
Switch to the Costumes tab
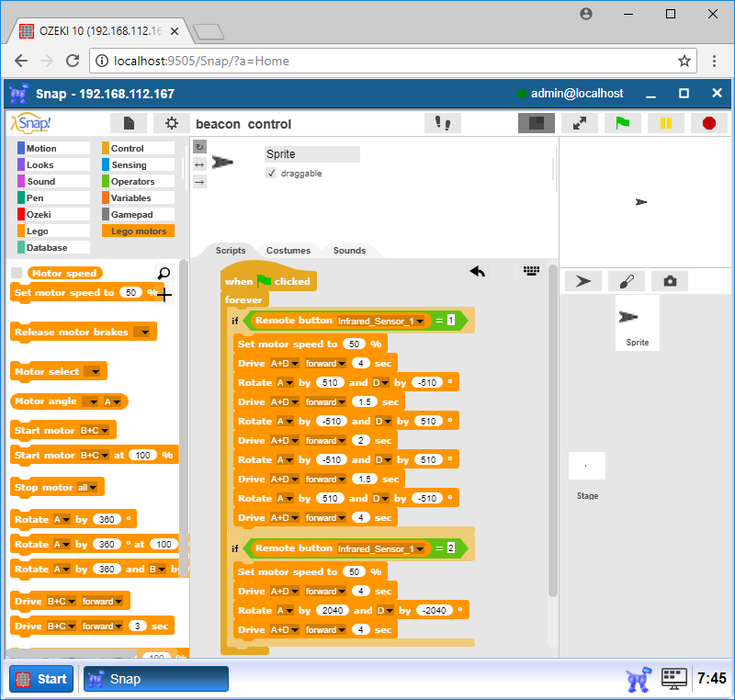coord(288,250)
